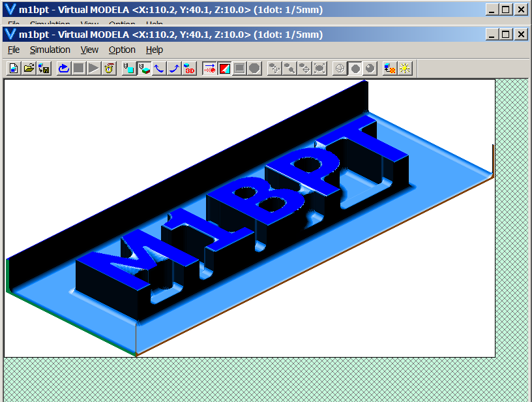Switch to the 2D display mode
532x402 pixels.
[128, 68]
